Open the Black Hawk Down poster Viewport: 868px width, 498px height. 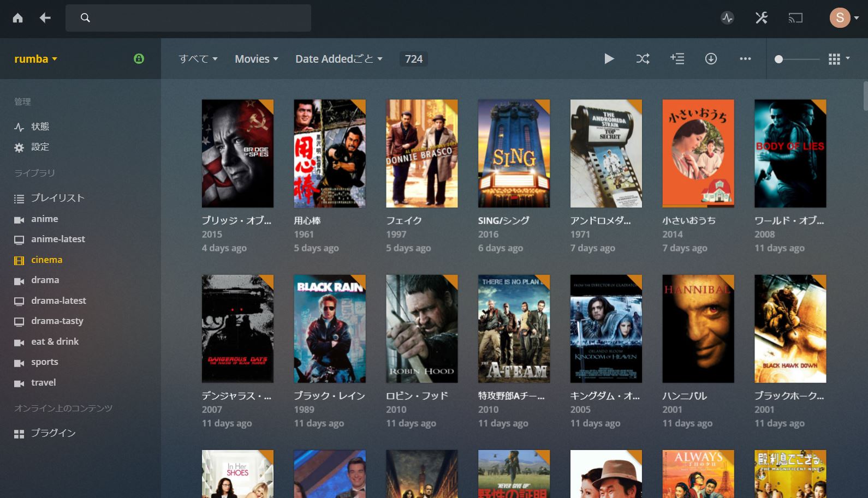pyautogui.click(x=790, y=328)
